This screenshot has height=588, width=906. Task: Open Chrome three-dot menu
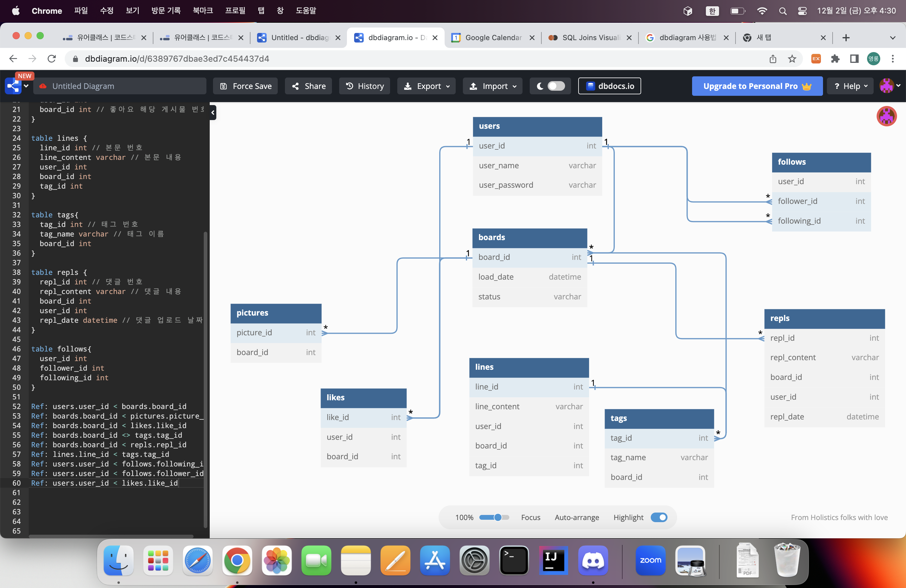tap(893, 59)
